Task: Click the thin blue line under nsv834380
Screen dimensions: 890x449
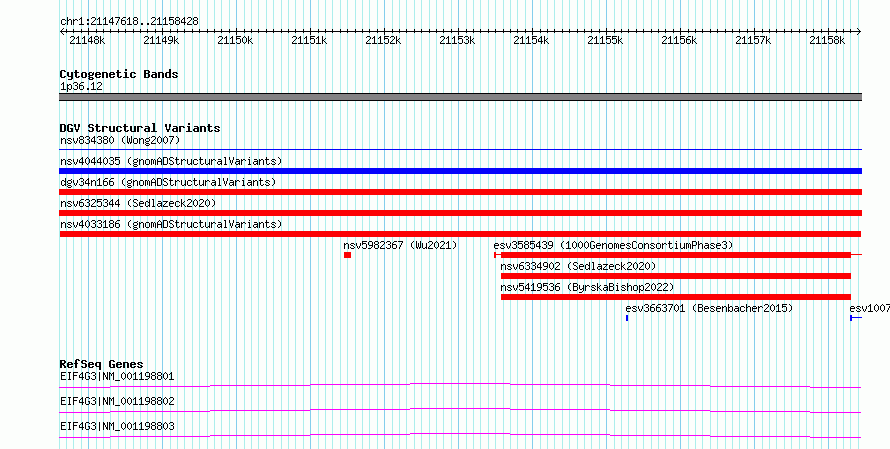Action: pyautogui.click(x=461, y=150)
